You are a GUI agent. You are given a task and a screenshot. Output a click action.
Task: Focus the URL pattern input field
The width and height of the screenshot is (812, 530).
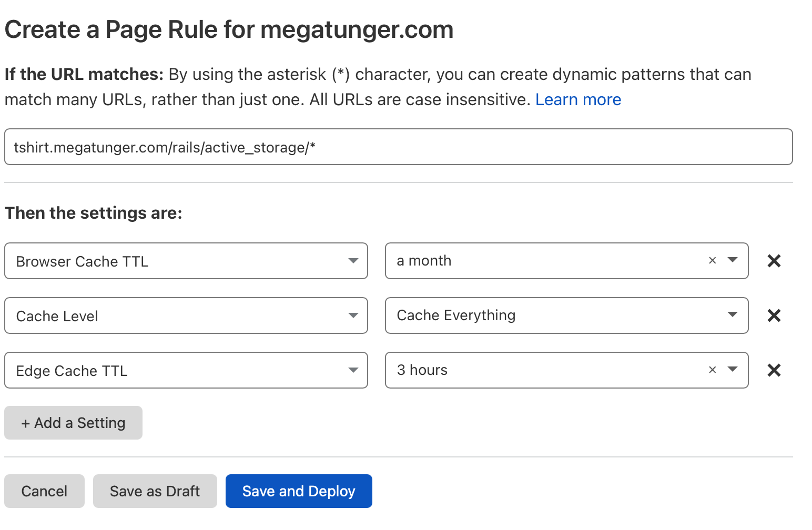click(398, 147)
